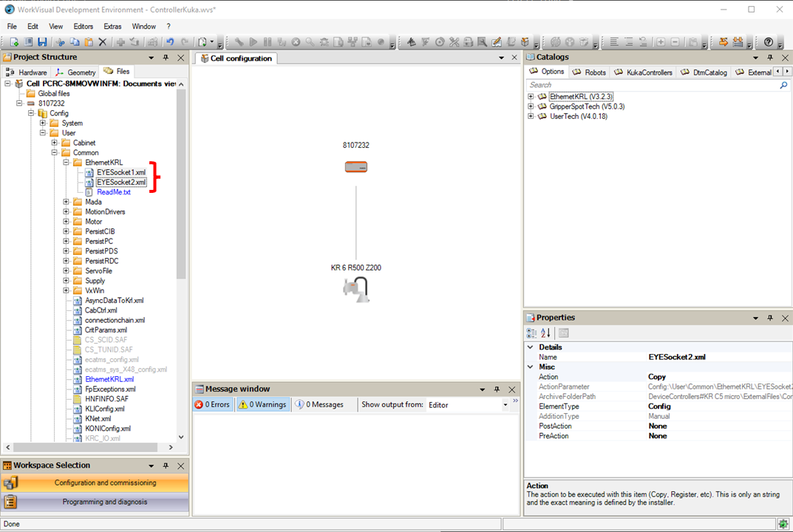Screen dimensions: 793x532
Task: Select the Save icon in the toolbar
Action: point(42,42)
